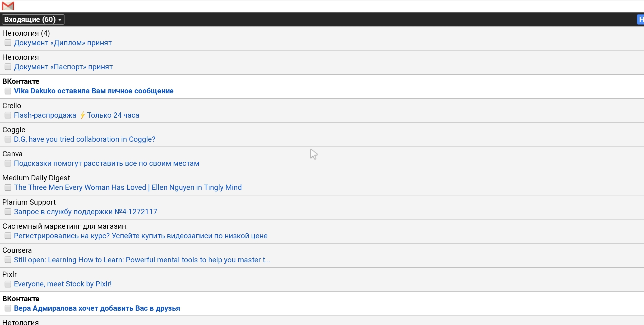Open Medium's Three Men Every Woman email

tap(128, 187)
